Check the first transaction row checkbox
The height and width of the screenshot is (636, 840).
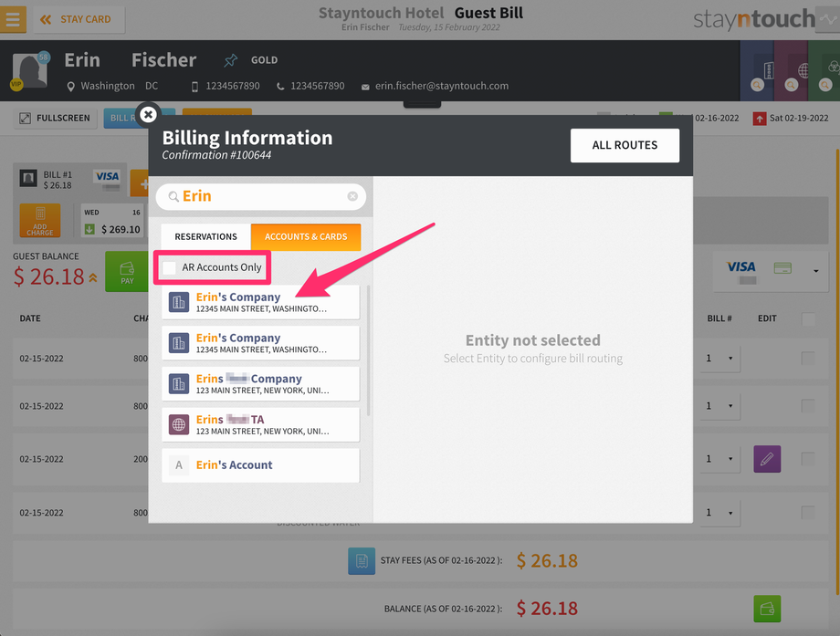808,359
